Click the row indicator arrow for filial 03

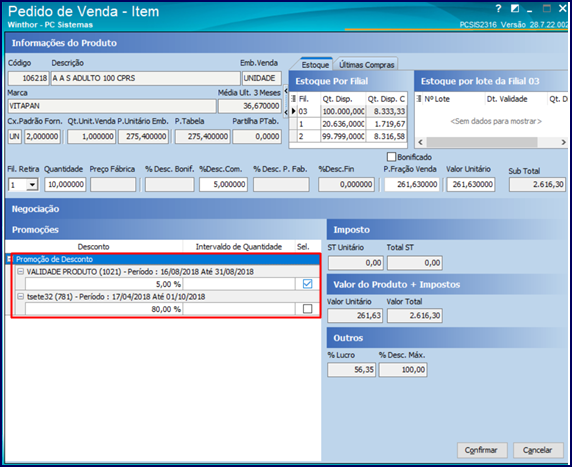[x=294, y=111]
